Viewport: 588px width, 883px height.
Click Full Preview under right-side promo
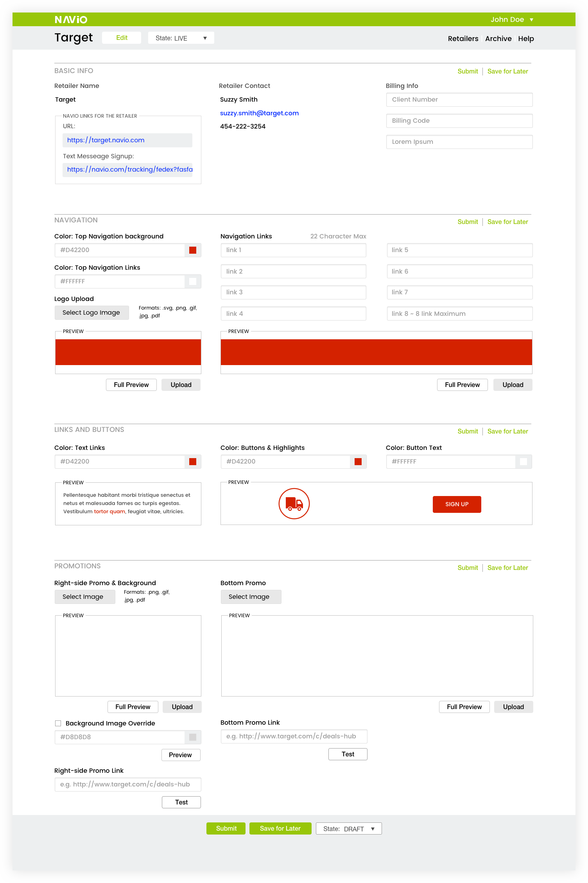[x=133, y=707]
